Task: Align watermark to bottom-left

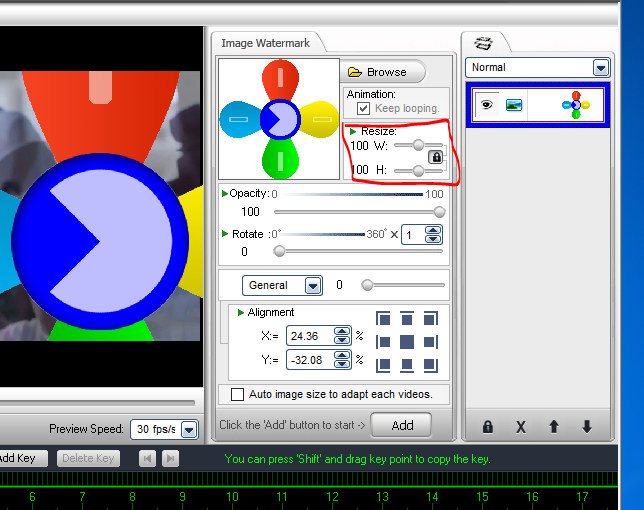Action: pos(383,365)
